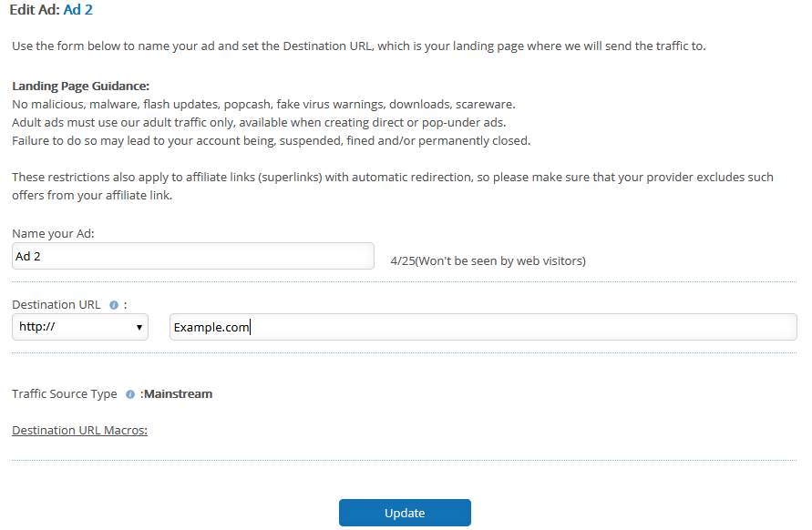Click the Ad 2 title link
This screenshot has width=812, height=530.
click(78, 10)
